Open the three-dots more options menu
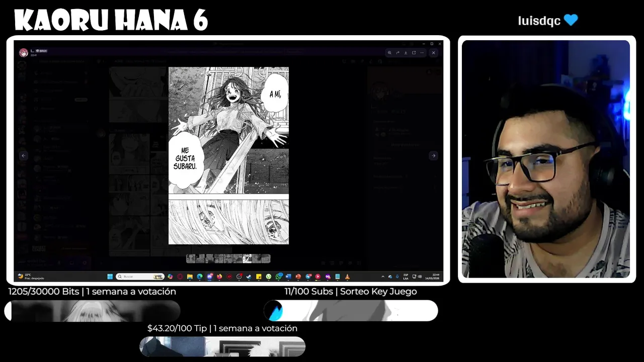This screenshot has height=362, width=644. click(x=422, y=53)
